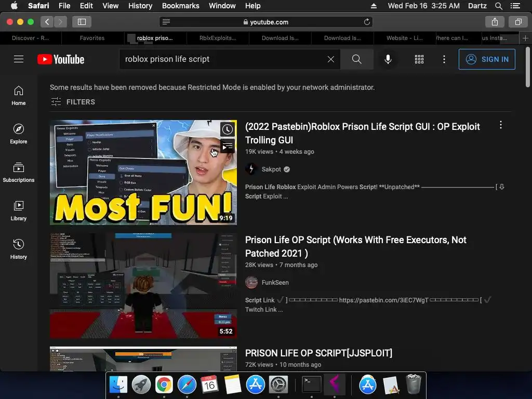Open the Prison Life OP Script thumbnail

[143, 286]
